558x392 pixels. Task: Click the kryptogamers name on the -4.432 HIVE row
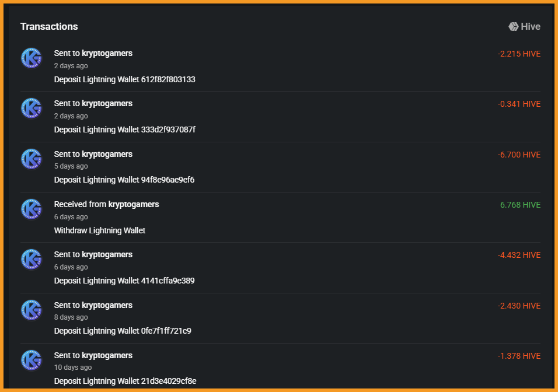pyautogui.click(x=107, y=254)
